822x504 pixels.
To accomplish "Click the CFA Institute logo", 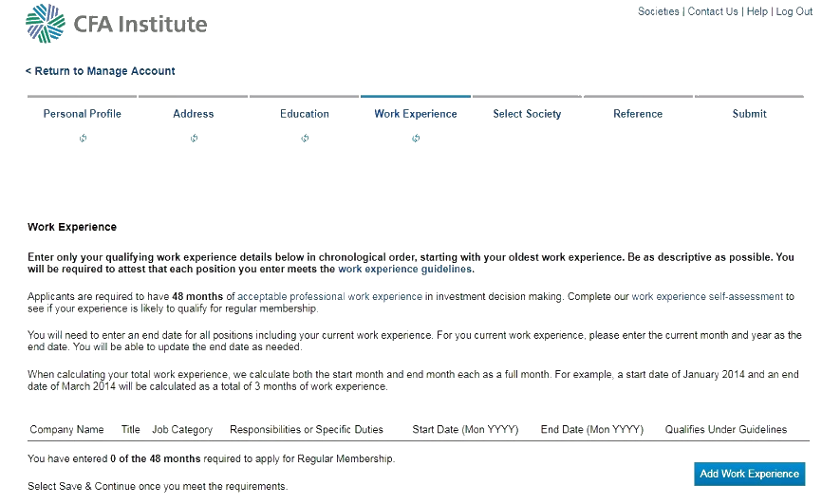I will click(117, 24).
